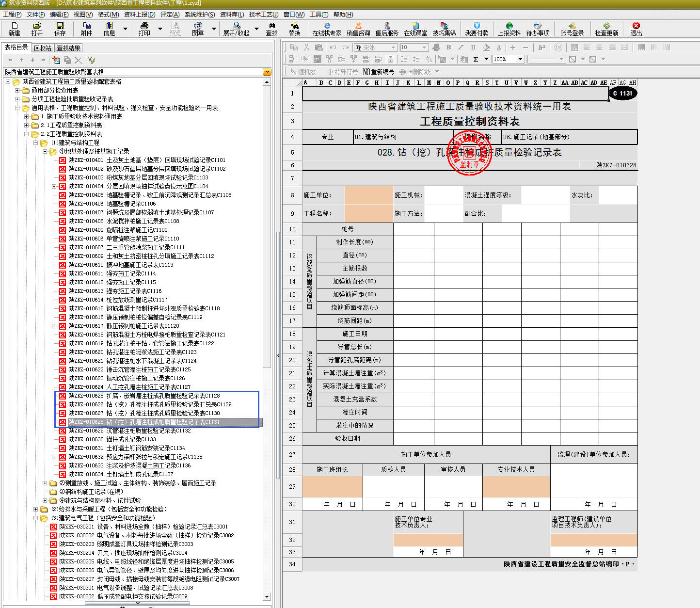Click the font color A icon
Screen dimensions: 700x608
pos(499,47)
